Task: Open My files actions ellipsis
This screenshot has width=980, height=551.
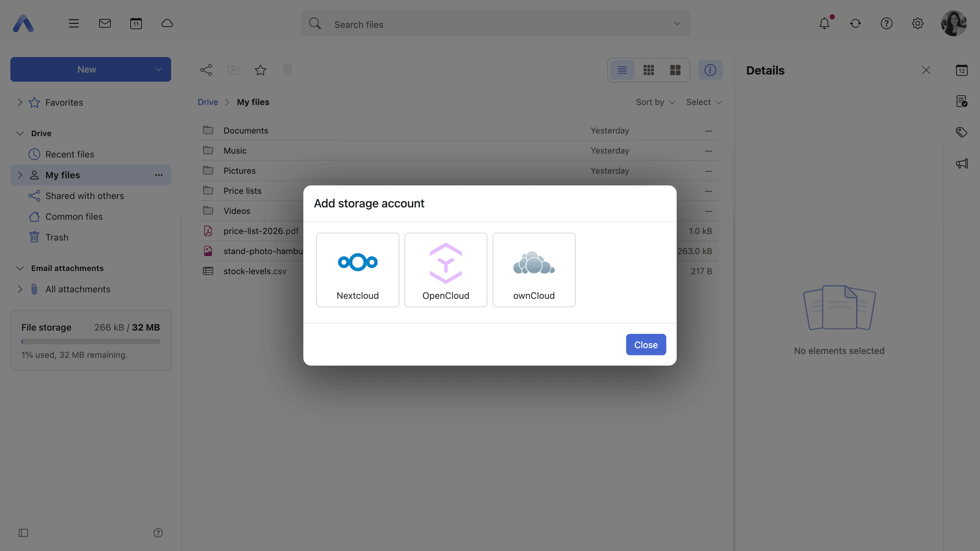Action: 159,175
